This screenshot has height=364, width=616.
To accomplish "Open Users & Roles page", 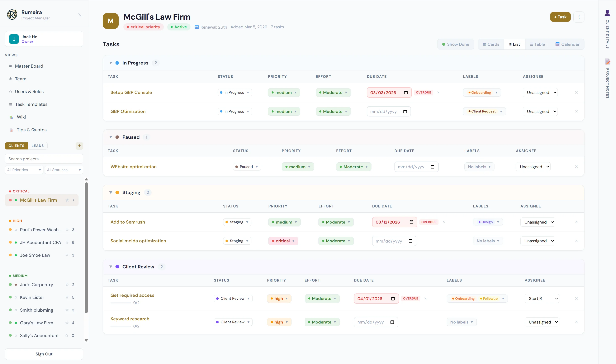I will (x=29, y=92).
